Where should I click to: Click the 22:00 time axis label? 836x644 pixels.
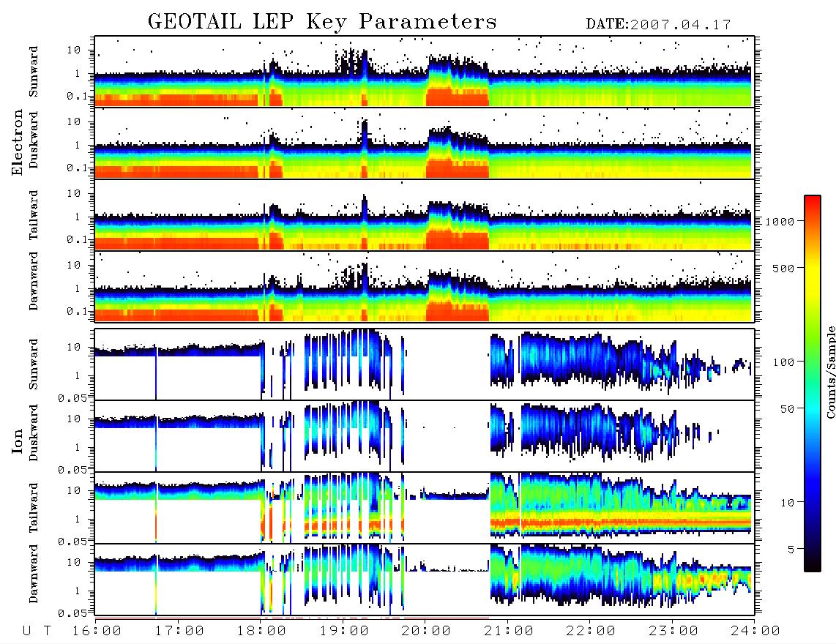click(x=591, y=631)
